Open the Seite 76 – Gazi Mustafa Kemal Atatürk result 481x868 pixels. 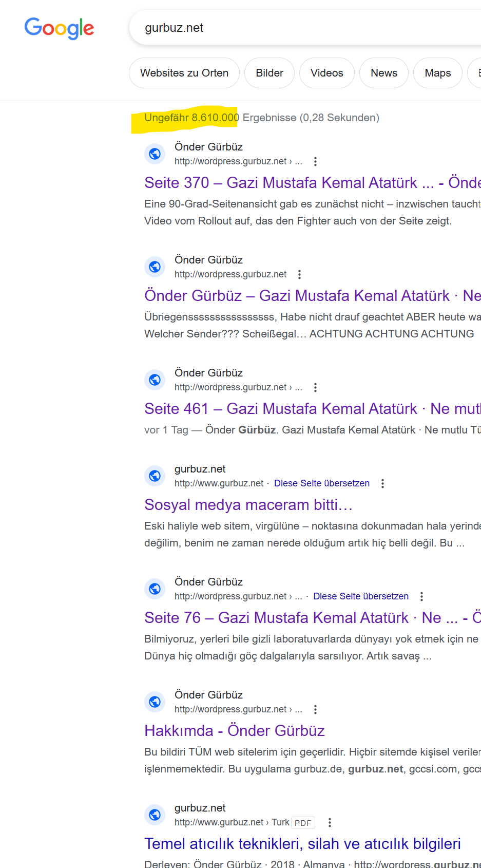(x=313, y=617)
